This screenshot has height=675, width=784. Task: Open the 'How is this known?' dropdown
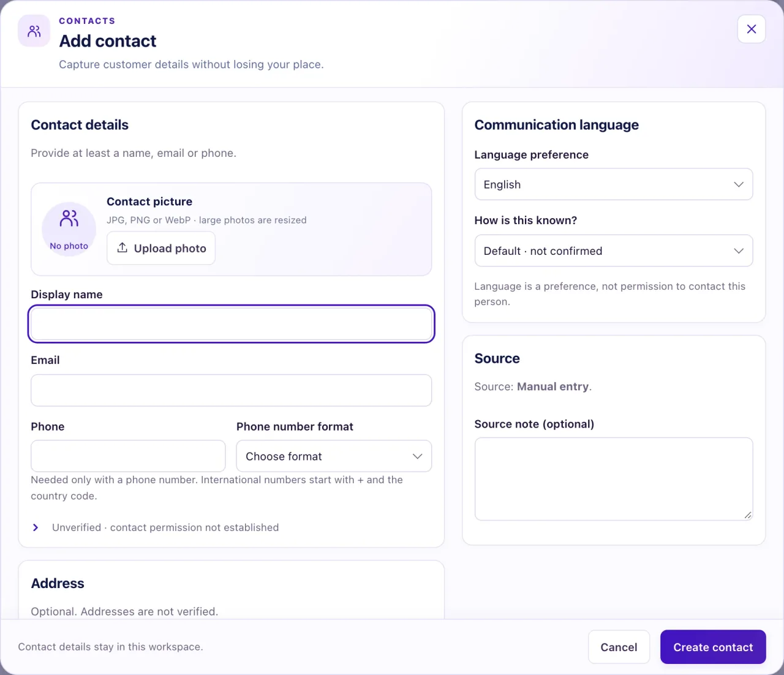[x=614, y=251]
